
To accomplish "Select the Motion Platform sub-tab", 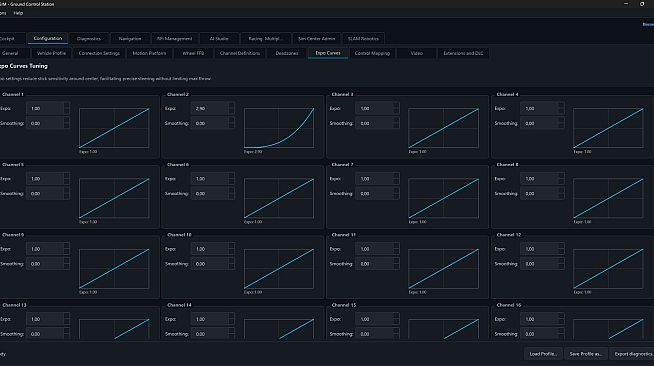I will 149,53.
